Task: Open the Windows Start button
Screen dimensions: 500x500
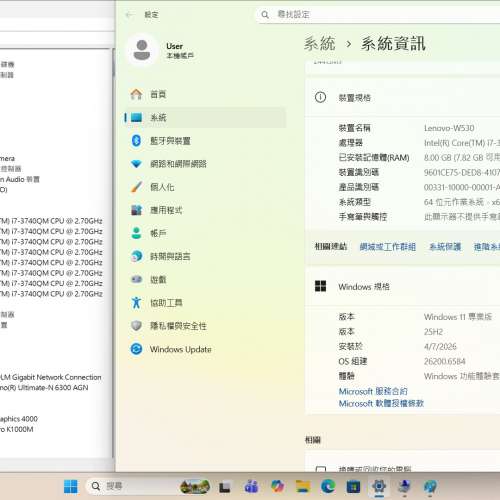Action: pos(71,486)
